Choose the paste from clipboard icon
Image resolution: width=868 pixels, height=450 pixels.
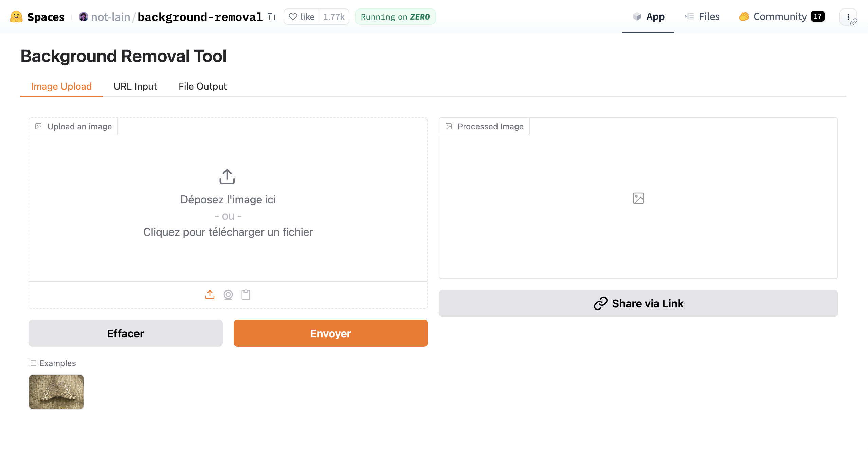click(x=246, y=295)
